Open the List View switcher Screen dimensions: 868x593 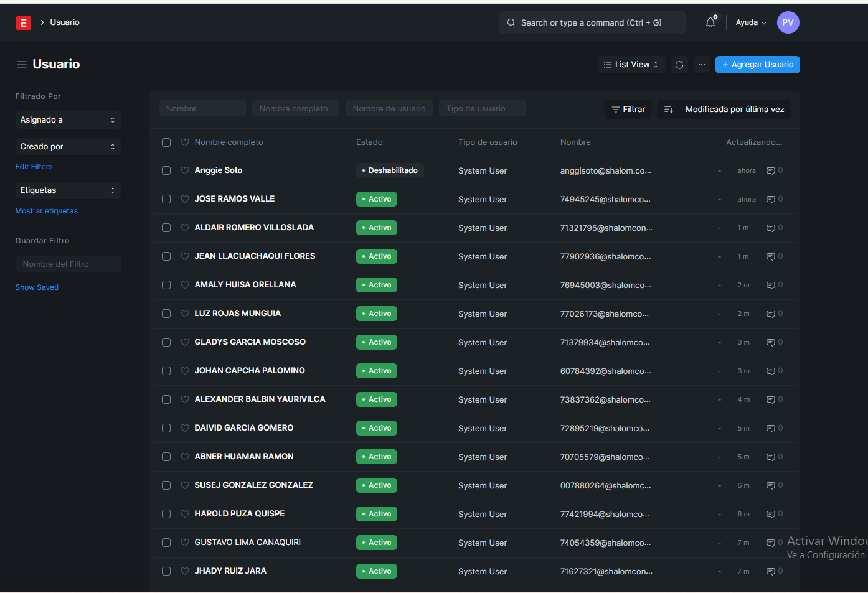pyautogui.click(x=631, y=65)
